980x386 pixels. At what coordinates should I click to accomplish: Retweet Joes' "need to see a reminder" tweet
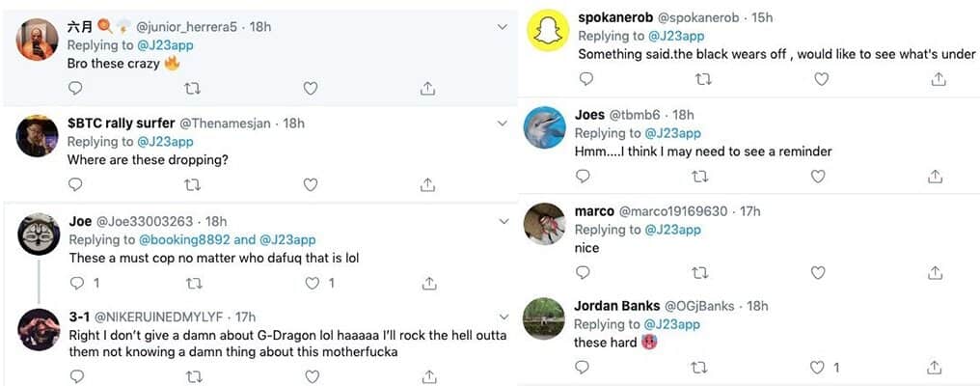[x=701, y=177]
